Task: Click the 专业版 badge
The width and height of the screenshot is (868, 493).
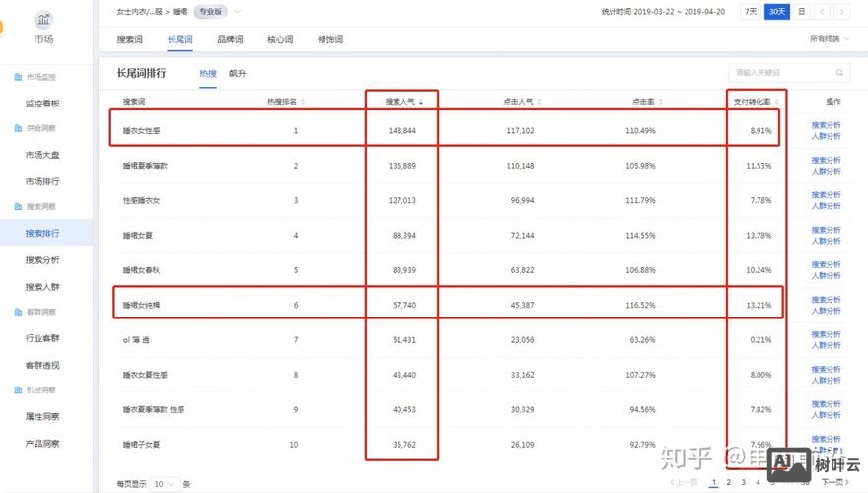Action: pyautogui.click(x=210, y=11)
